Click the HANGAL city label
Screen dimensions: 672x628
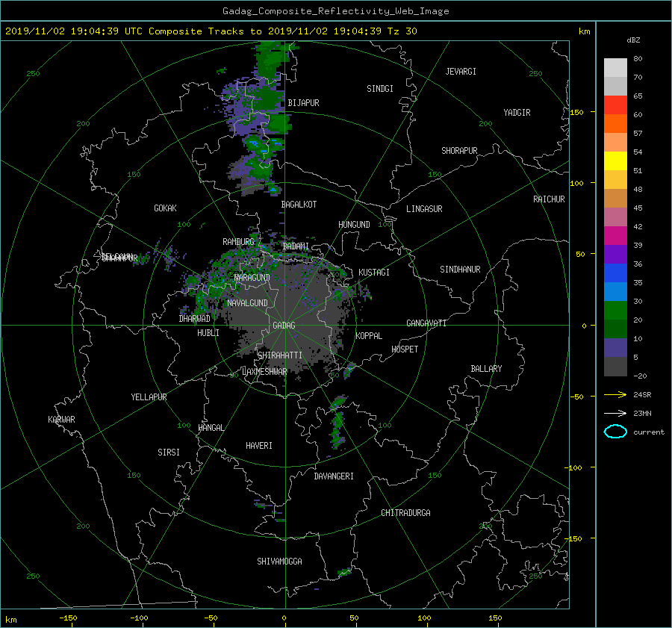(211, 428)
